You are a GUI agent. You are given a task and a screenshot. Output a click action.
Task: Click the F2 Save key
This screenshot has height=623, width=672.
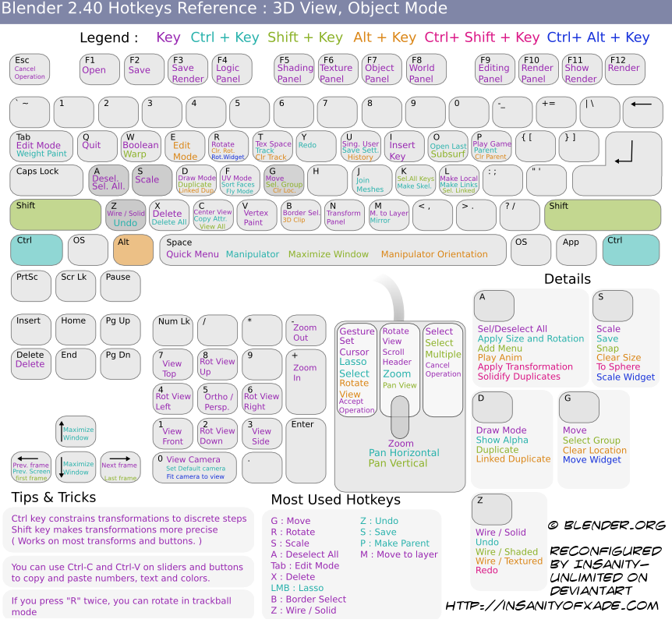click(144, 69)
